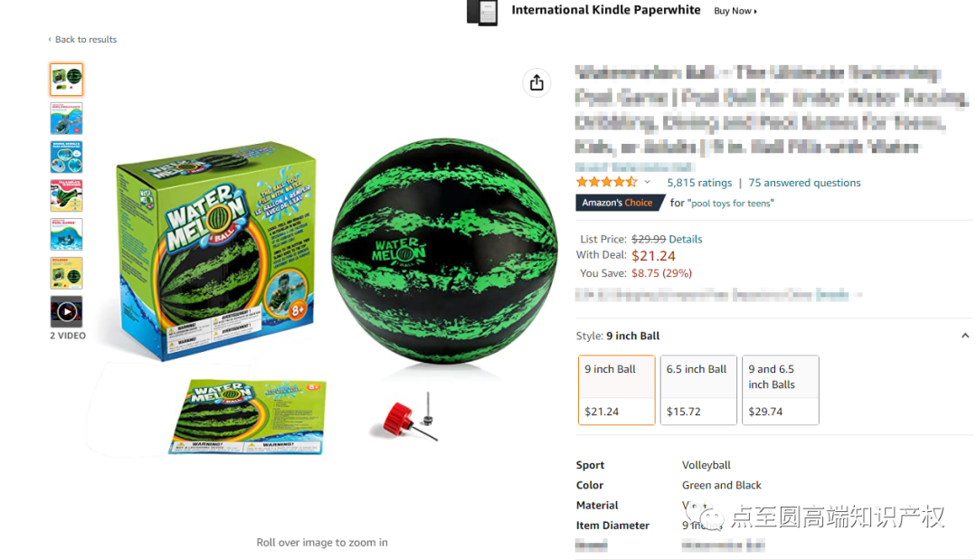977x560 pixels.
Task: Click the Kindle device icon in banner
Action: [482, 13]
